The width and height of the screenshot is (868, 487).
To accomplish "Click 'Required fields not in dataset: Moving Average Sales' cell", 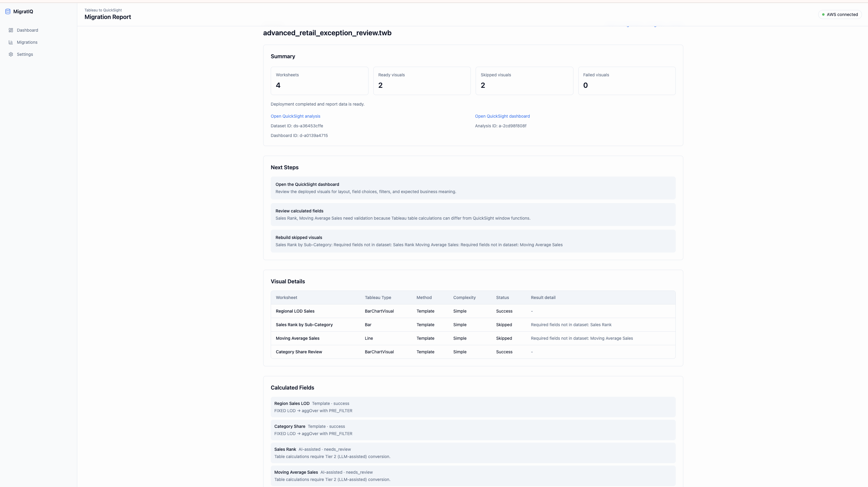I will coord(582,339).
